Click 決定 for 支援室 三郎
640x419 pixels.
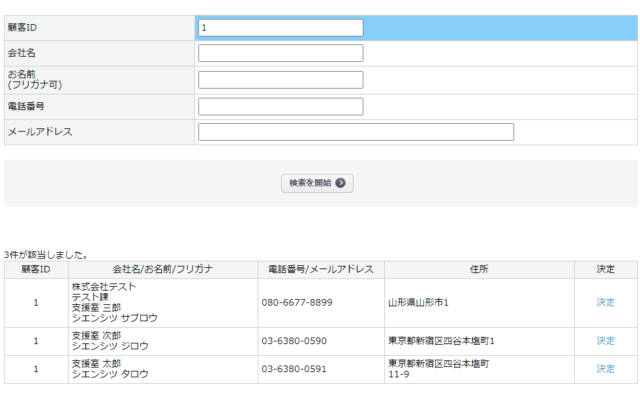coord(605,302)
